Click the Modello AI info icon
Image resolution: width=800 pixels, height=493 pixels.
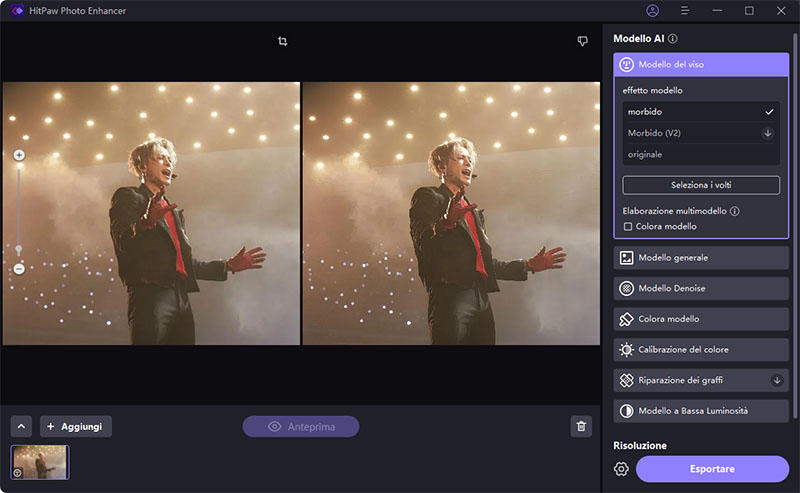click(673, 39)
